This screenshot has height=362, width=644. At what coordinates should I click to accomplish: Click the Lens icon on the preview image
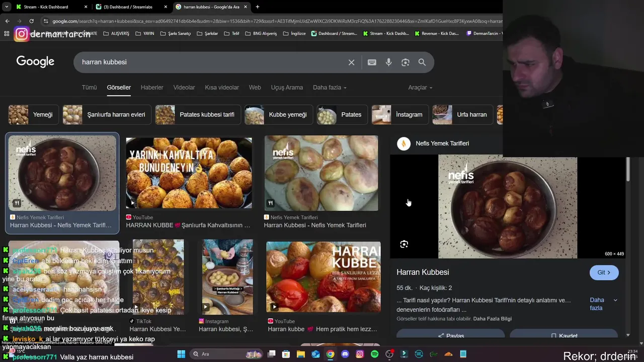click(x=404, y=244)
